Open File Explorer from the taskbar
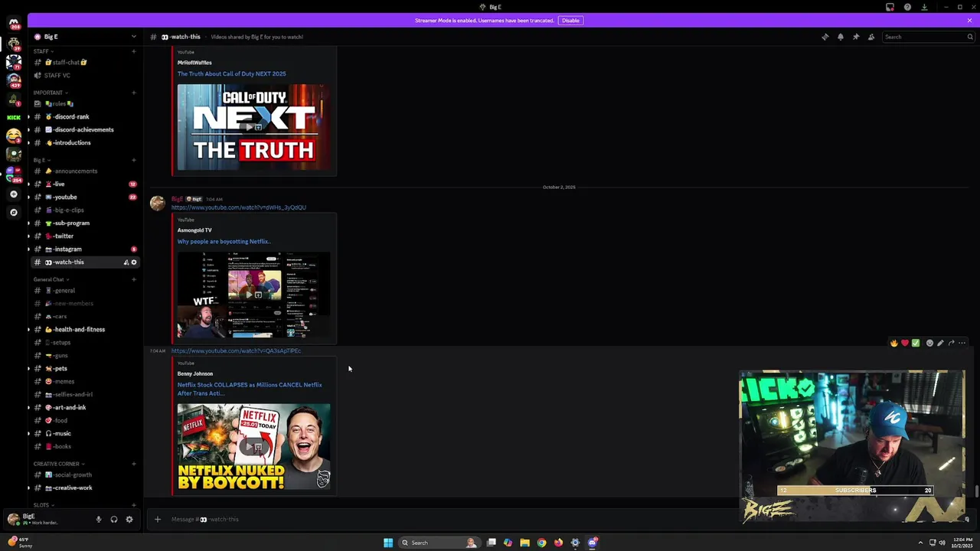 click(x=524, y=543)
